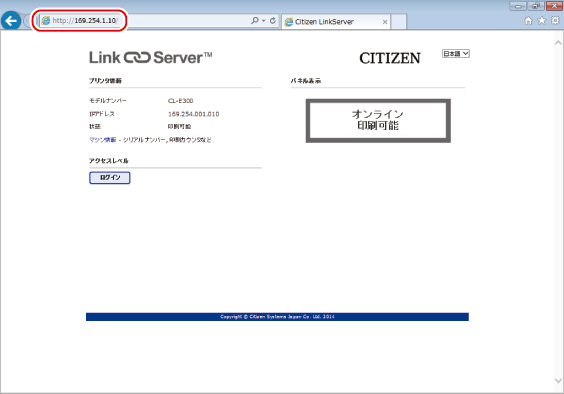This screenshot has width=564, height=394.
Task: Open the browser home icon
Action: coord(528,21)
